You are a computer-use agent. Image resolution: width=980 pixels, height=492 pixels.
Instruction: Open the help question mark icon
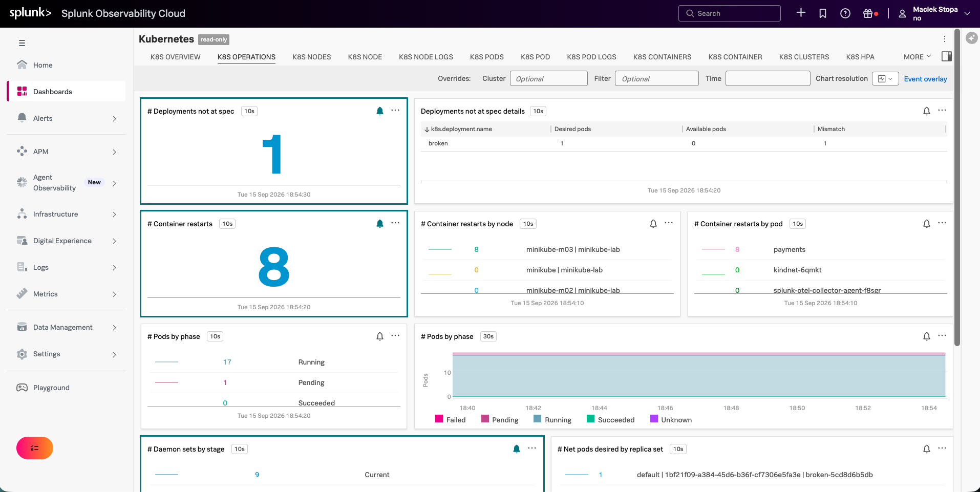click(x=845, y=13)
